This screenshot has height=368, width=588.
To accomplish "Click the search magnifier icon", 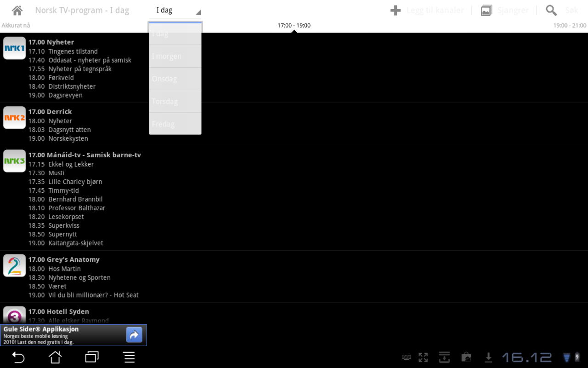I will click(x=551, y=10).
